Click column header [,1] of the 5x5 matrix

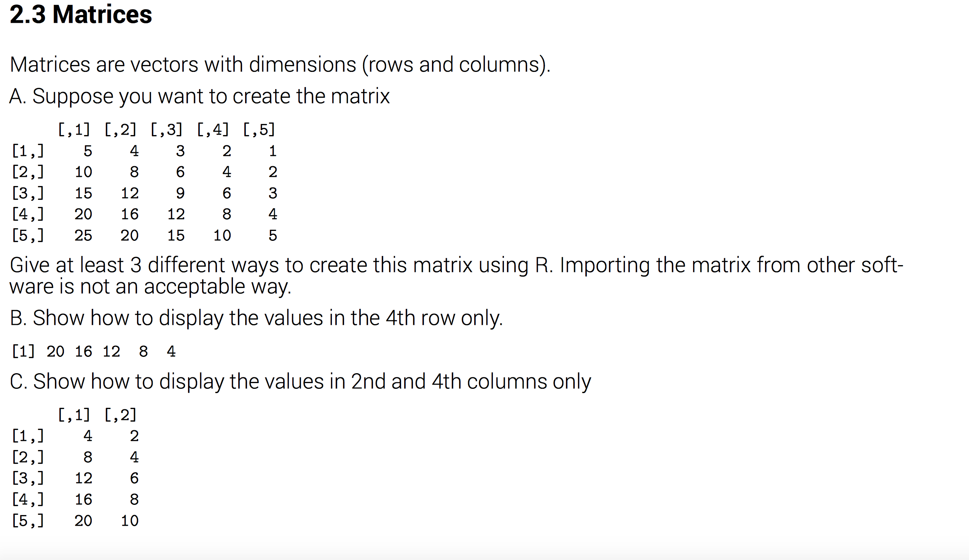[74, 129]
